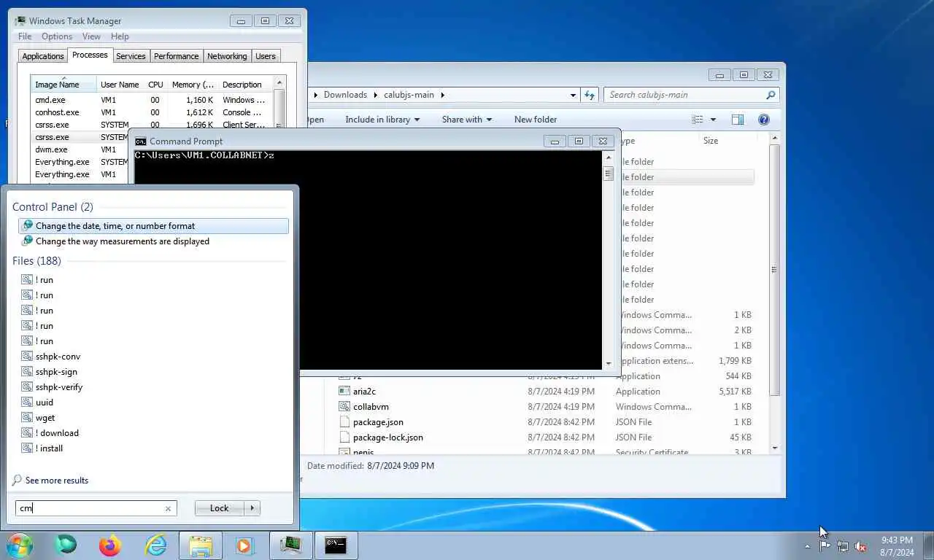
Task: Expand Include in library menu
Action: pyautogui.click(x=382, y=120)
